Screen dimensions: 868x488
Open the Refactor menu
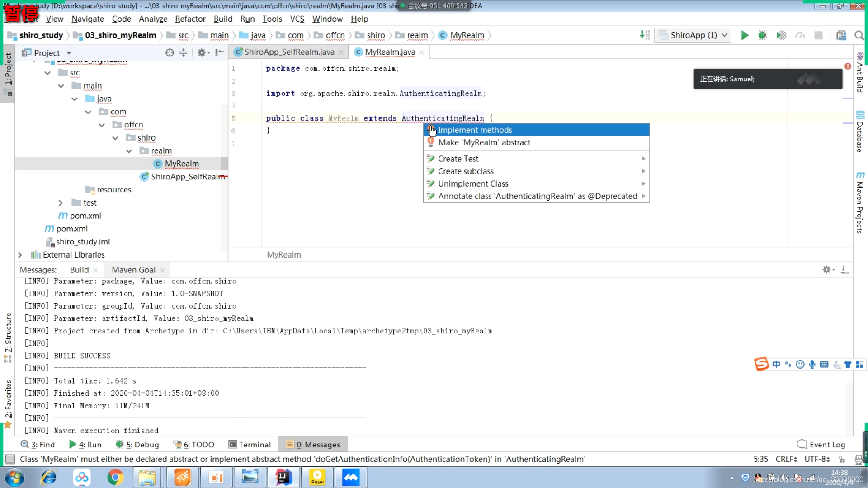click(190, 19)
